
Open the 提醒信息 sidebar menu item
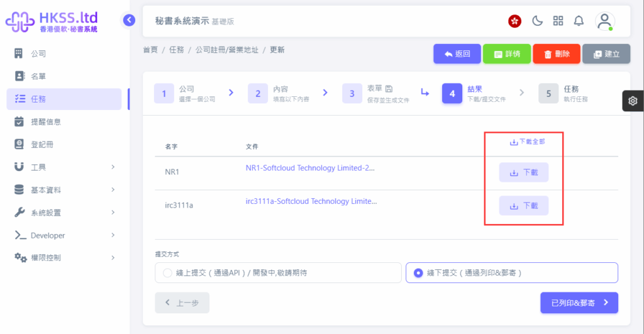(64, 121)
